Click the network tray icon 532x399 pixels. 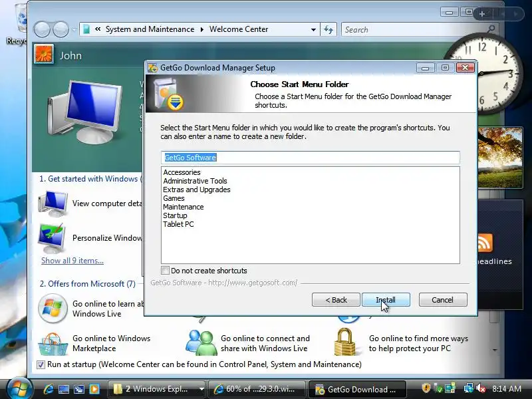tap(469, 388)
